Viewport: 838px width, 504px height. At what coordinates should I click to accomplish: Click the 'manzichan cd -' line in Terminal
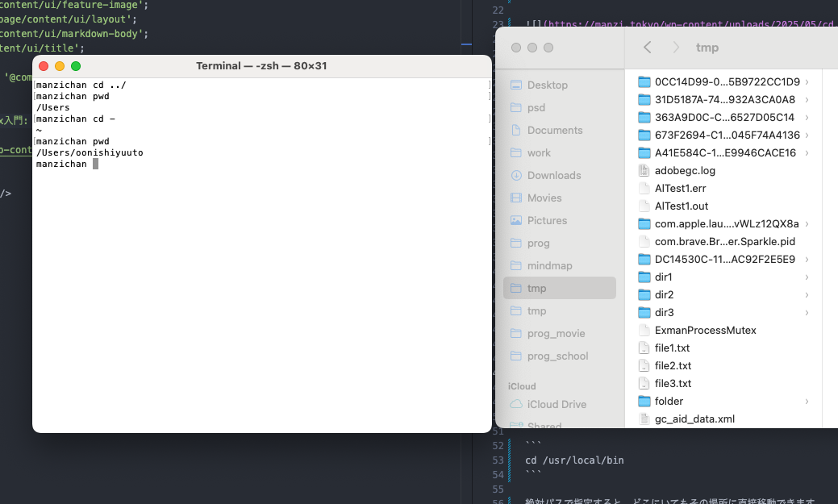(x=75, y=119)
